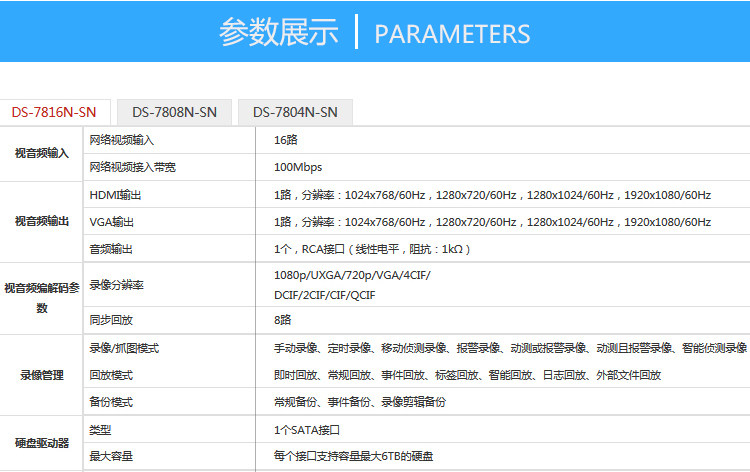Select the 手动录像、定时录像 value text

click(x=510, y=348)
